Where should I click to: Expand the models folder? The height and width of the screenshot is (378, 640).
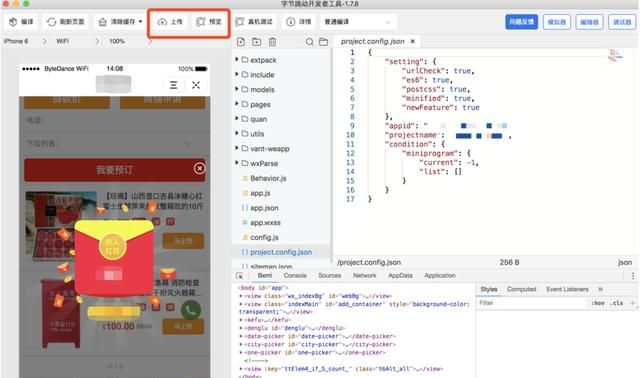coord(237,89)
